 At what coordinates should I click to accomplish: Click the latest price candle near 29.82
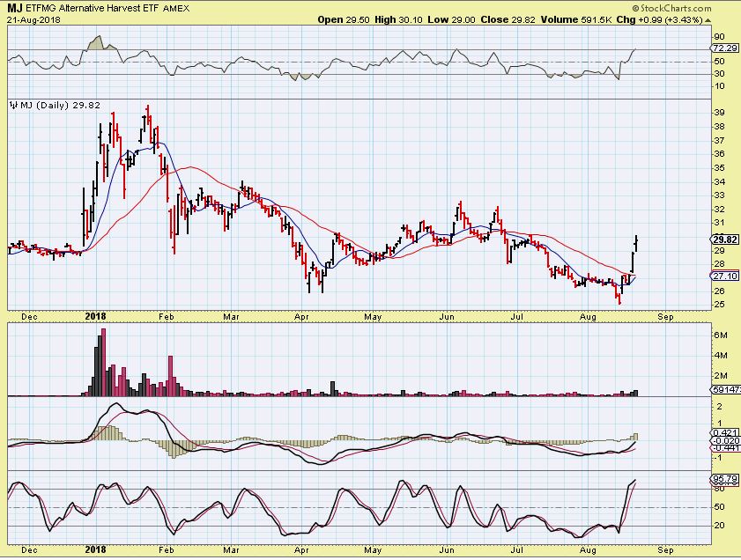[636, 243]
